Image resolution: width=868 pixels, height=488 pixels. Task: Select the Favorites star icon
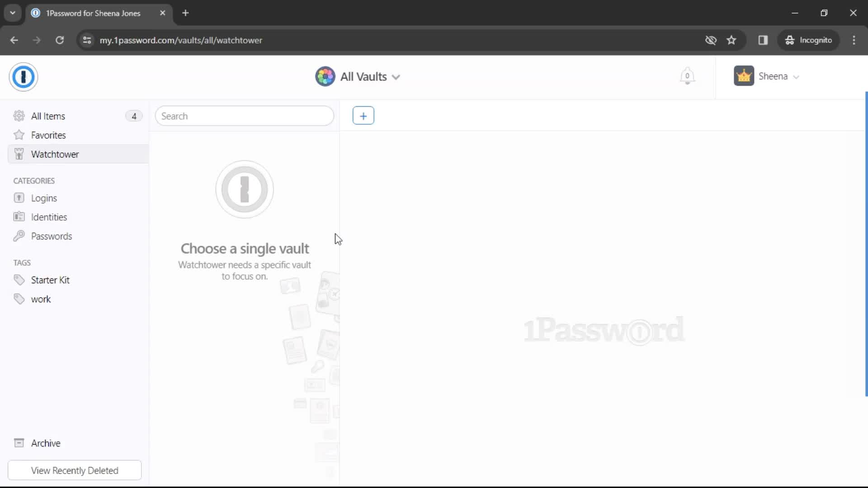[x=19, y=135]
